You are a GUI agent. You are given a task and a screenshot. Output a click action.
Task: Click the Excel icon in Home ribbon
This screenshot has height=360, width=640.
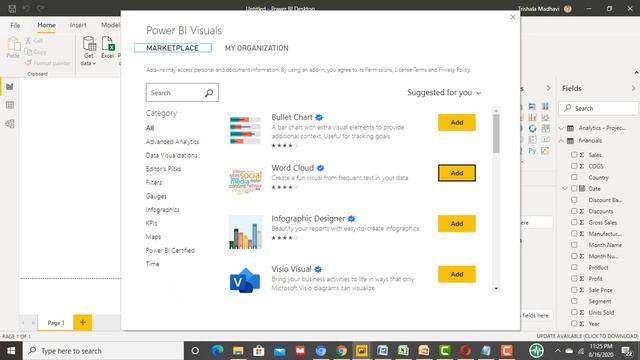[108, 44]
